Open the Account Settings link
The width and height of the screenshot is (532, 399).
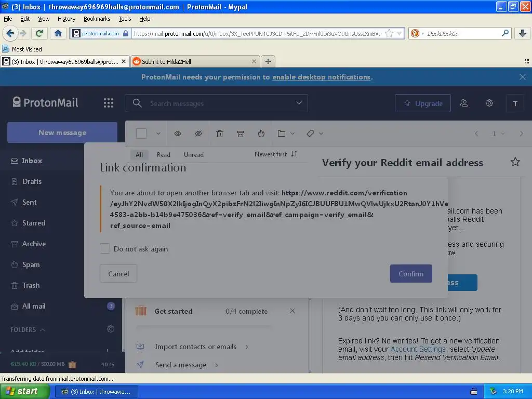[418, 349]
